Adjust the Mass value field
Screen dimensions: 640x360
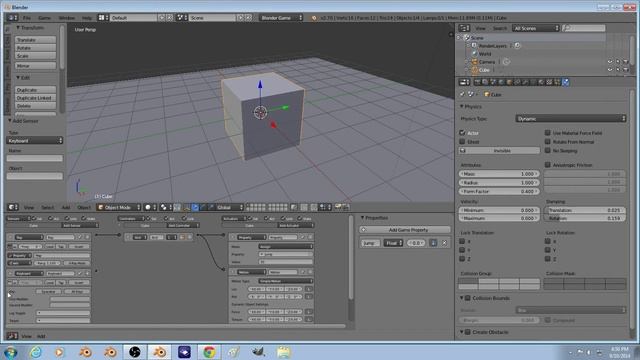pos(499,174)
